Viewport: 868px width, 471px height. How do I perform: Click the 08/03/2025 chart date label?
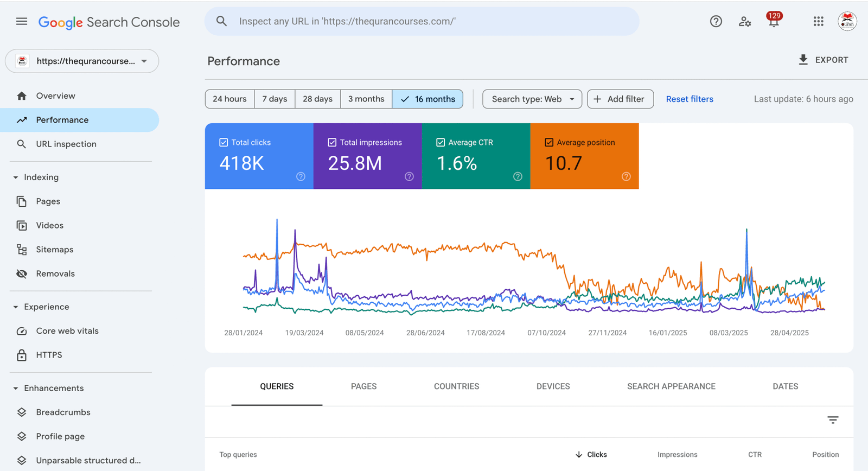[x=729, y=333]
